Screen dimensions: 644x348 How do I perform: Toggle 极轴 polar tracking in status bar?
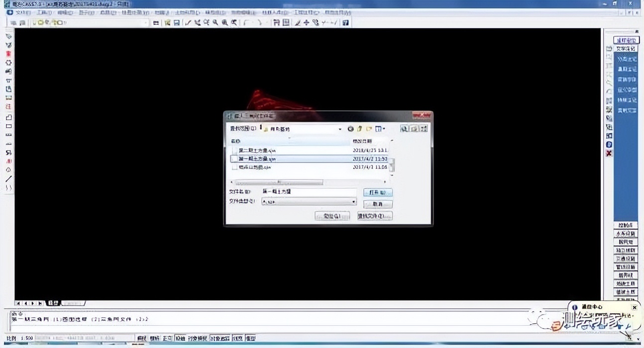tap(180, 339)
